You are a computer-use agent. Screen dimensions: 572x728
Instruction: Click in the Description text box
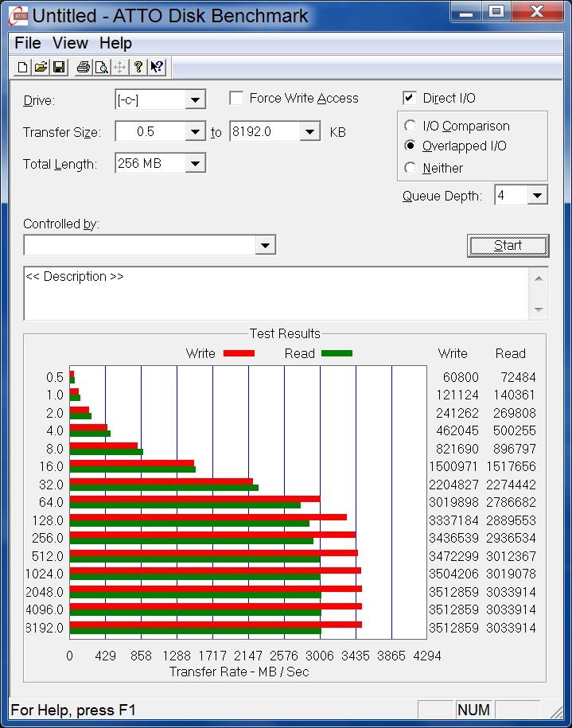(x=276, y=293)
